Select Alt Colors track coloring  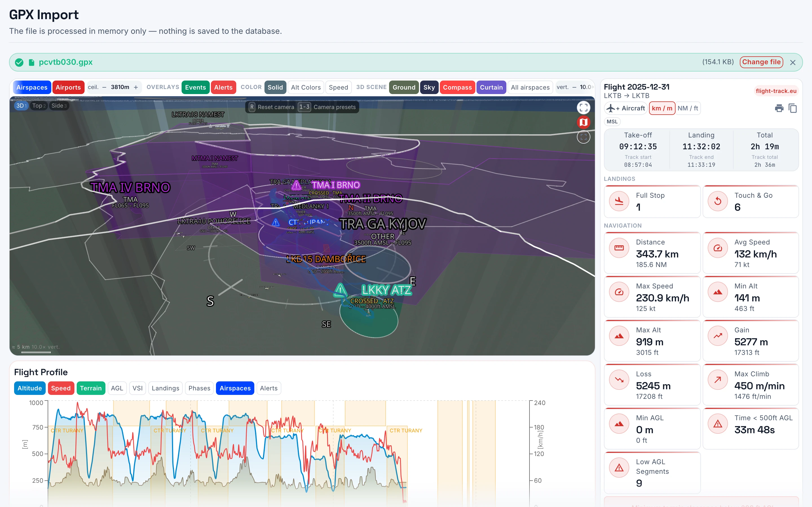click(306, 87)
